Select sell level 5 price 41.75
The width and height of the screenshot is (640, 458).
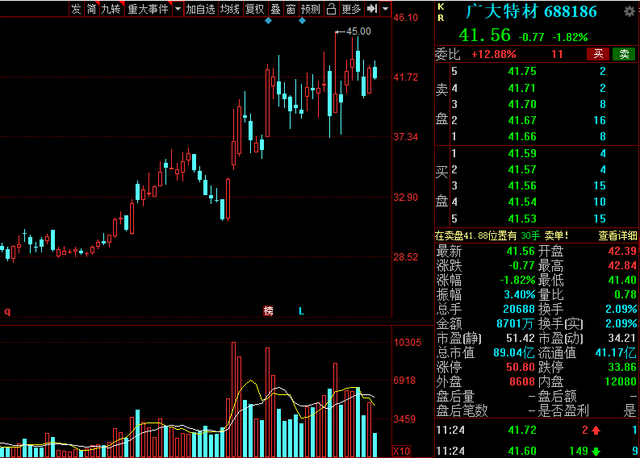(522, 71)
